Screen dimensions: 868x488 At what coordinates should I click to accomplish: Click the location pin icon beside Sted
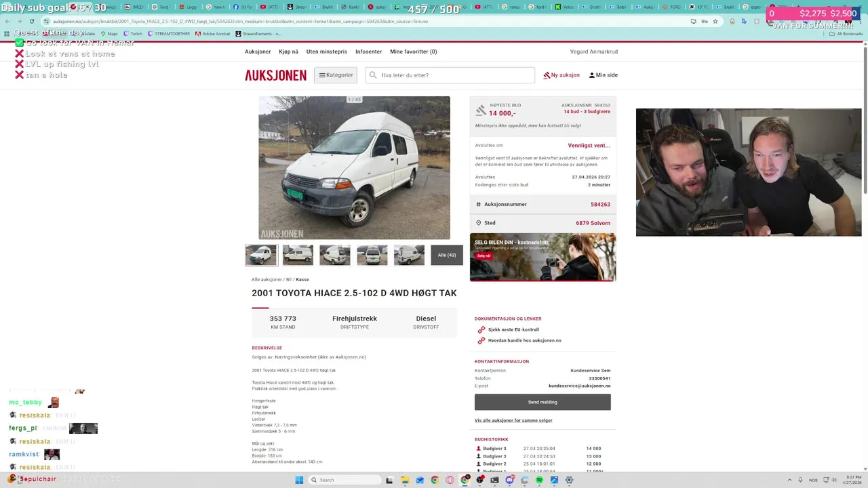[x=478, y=223]
